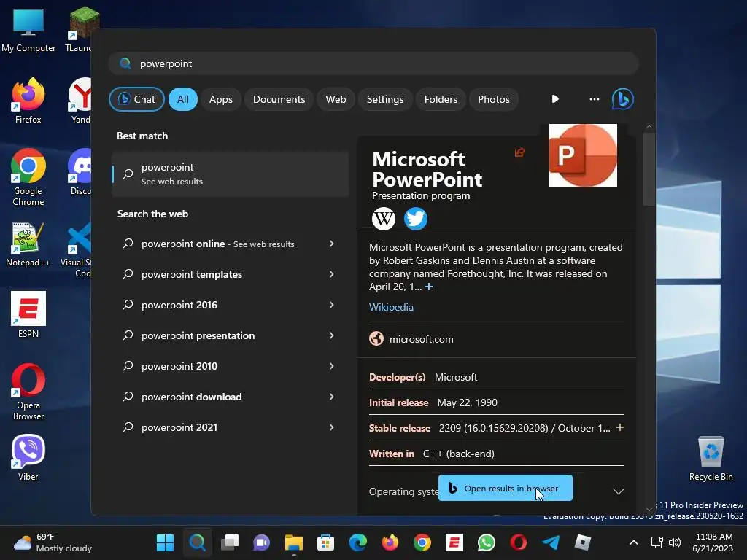
Task: Switch to the Folders filter
Action: pyautogui.click(x=441, y=99)
